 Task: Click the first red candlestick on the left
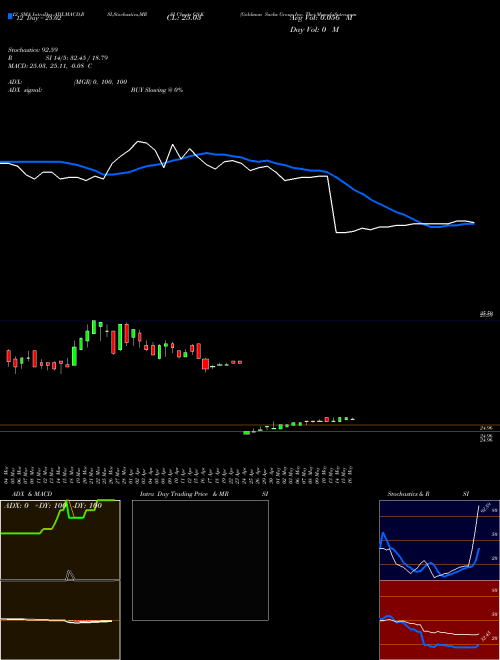tap(8, 356)
